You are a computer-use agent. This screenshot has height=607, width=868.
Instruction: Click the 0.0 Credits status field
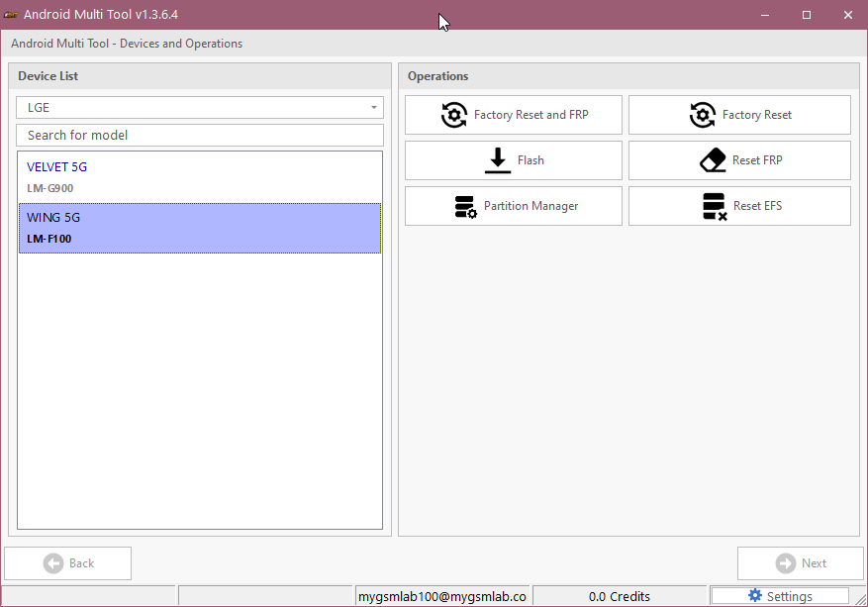pyautogui.click(x=620, y=596)
